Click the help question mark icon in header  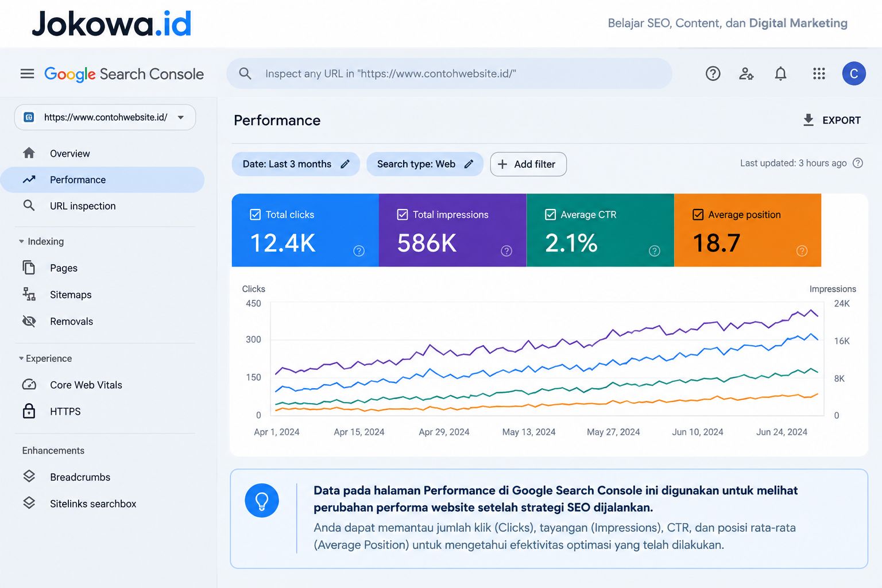(x=713, y=73)
